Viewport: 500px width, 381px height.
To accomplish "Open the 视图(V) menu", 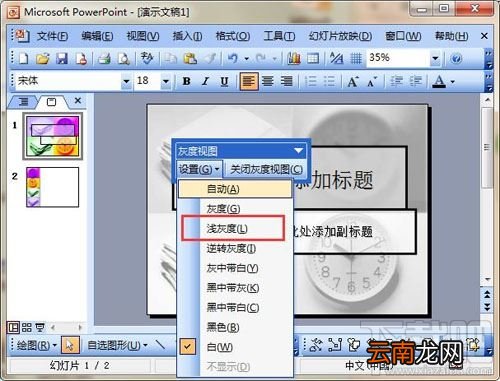I will click(143, 36).
